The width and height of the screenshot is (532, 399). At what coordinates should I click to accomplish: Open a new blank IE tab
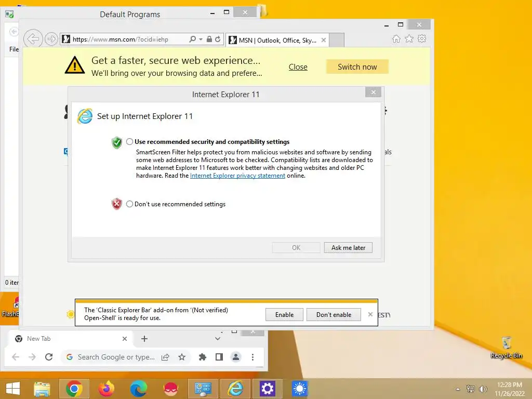(x=337, y=40)
